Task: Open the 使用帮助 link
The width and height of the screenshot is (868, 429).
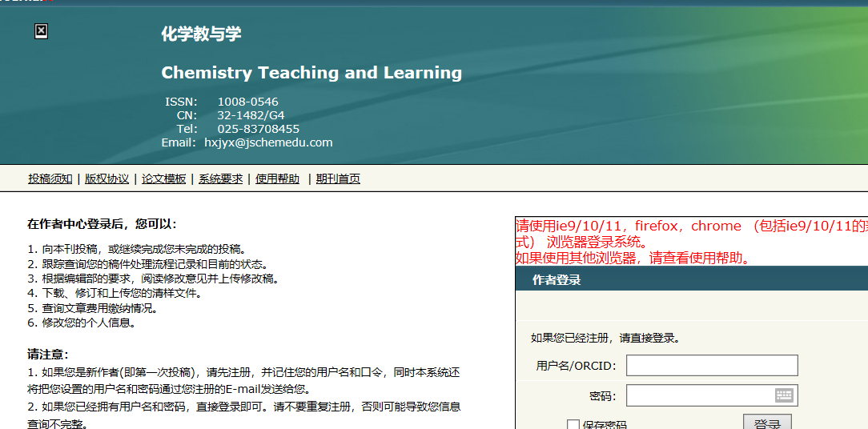Action: [277, 178]
